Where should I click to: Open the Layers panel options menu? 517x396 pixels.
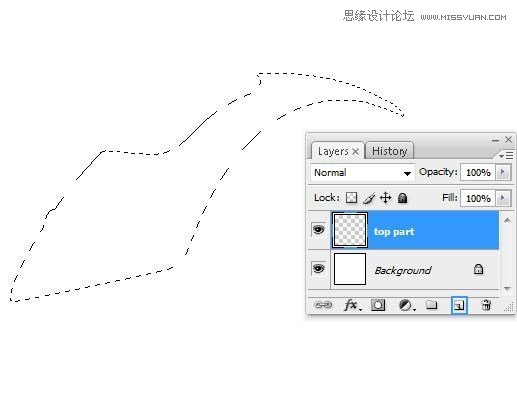506,155
